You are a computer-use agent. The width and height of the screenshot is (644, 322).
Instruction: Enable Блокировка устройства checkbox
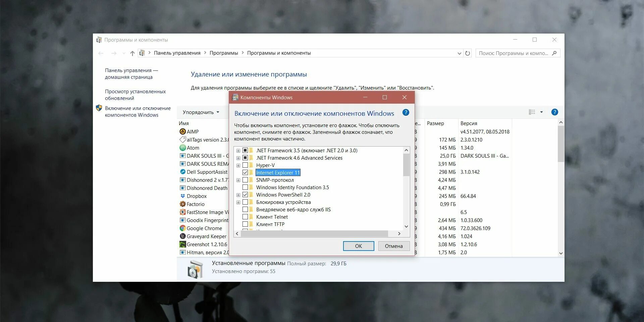click(245, 202)
